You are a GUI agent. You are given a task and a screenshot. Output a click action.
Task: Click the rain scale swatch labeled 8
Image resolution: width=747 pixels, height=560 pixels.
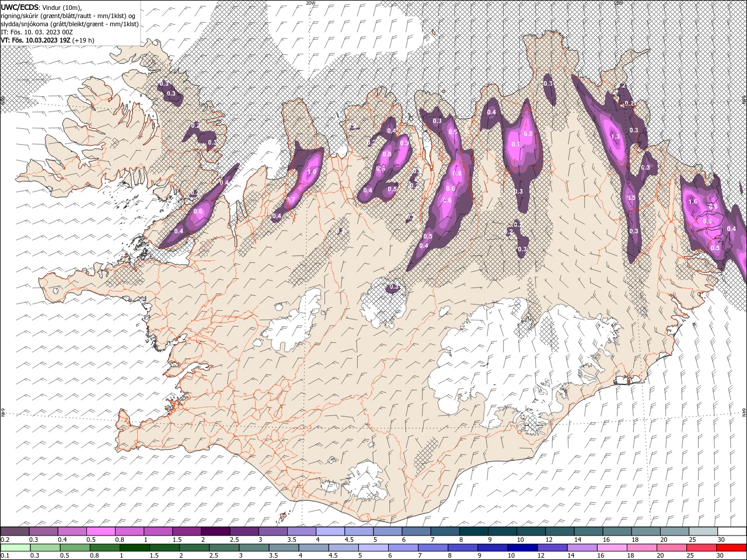coord(462,548)
